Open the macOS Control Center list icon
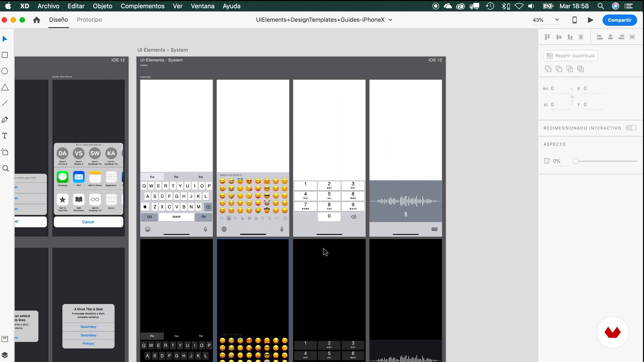 tap(629, 6)
